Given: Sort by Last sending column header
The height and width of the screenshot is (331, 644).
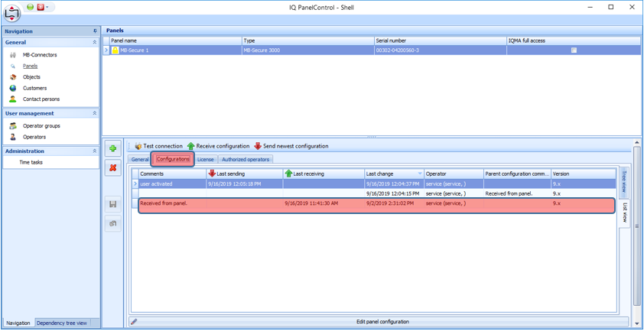Looking at the screenshot, I should [x=245, y=174].
